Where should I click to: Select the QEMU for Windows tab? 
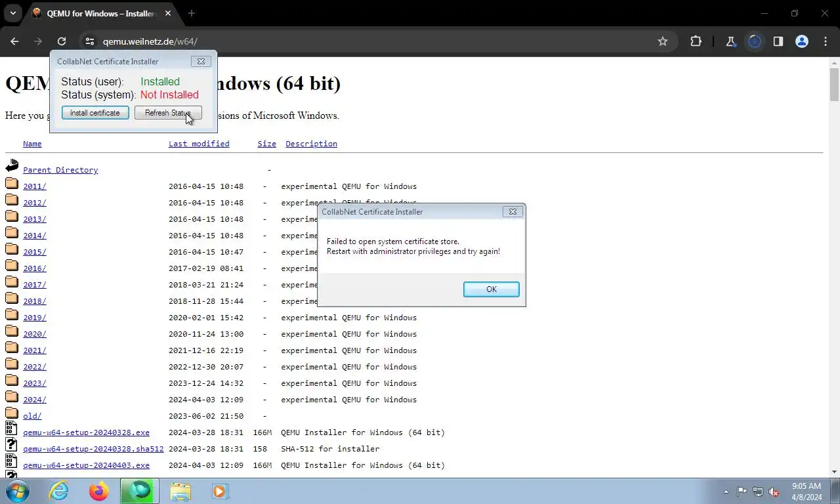point(102,13)
